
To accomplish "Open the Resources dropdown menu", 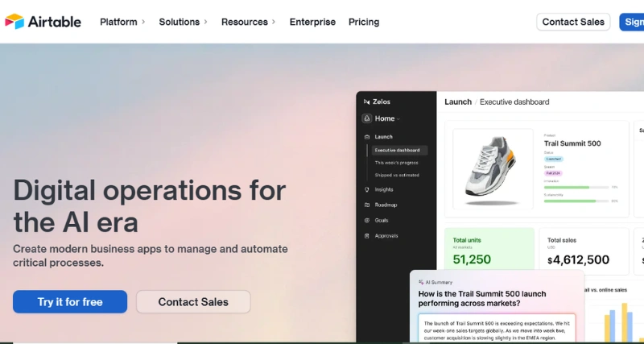I will 248,22.
